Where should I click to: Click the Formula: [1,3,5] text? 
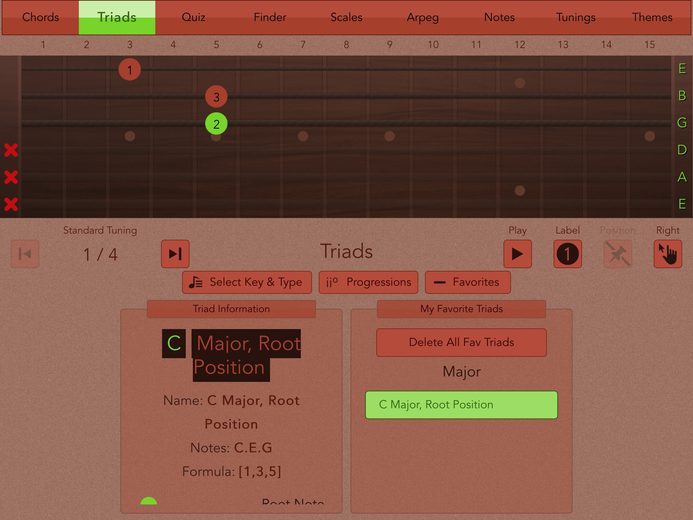231,471
